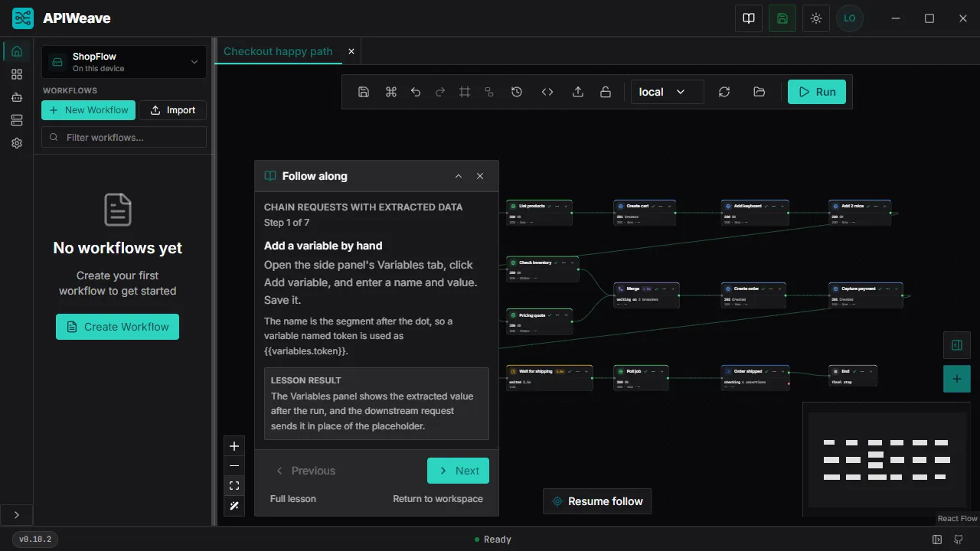Close the Follow along panel

(480, 176)
